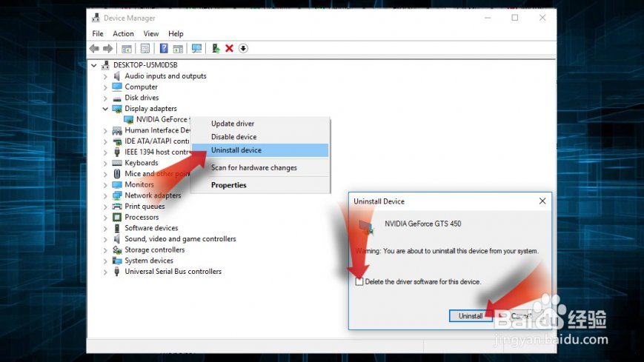Click the show/hide console tree toolbar icon
The width and height of the screenshot is (644, 362).
tap(127, 48)
